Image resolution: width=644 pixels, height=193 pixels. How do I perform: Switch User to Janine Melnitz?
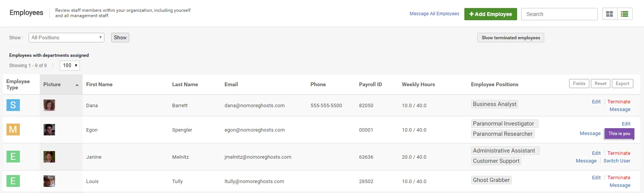tap(617, 161)
